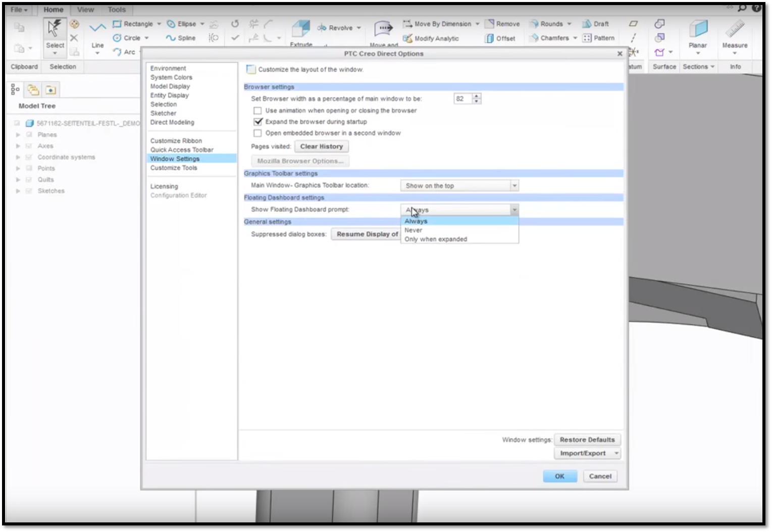Uncheck Expand the browser during startup
This screenshot has width=772, height=532.
click(258, 122)
